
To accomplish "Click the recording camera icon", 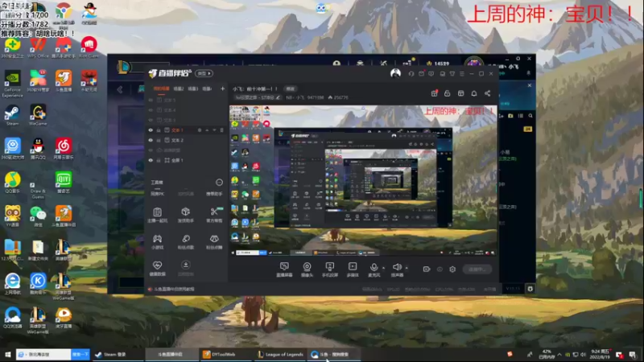I will (x=427, y=269).
